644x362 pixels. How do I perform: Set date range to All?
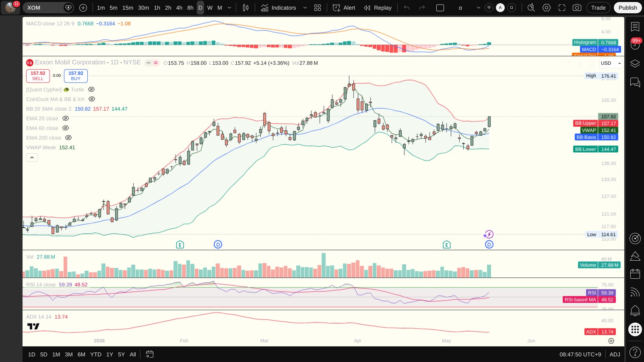pyautogui.click(x=133, y=354)
